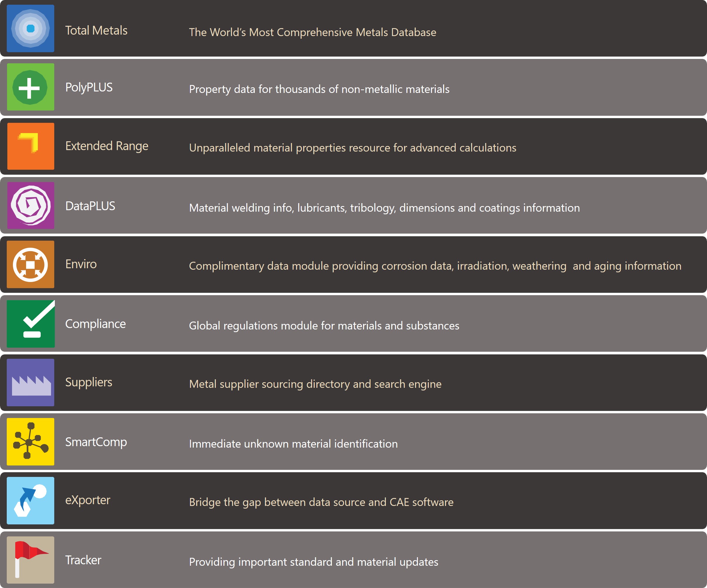Viewport: 707px width, 588px height.
Task: Click the Total Metals blue circle icon
Action: tap(30, 28)
